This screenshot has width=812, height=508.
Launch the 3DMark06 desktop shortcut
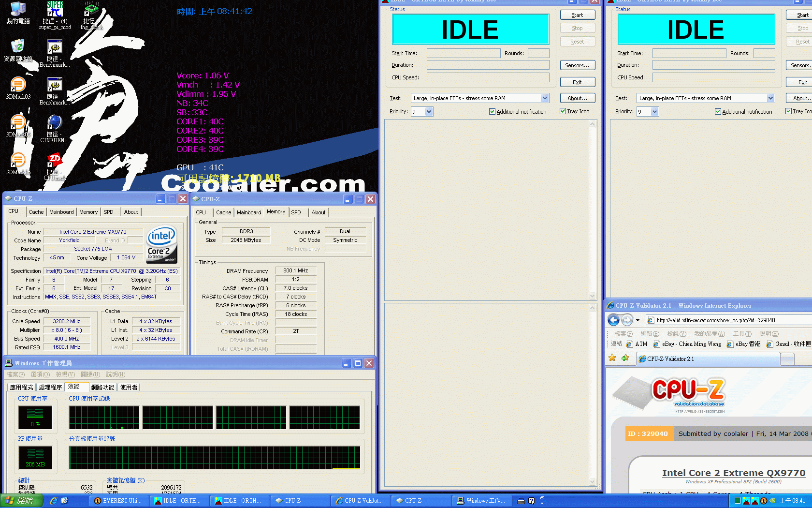coord(18,163)
